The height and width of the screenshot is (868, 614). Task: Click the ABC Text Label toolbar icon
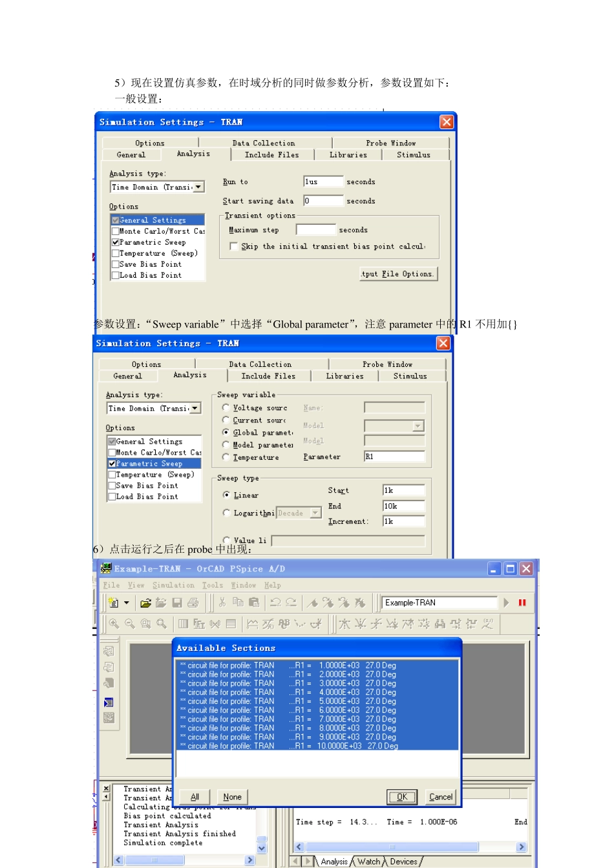[x=284, y=624]
